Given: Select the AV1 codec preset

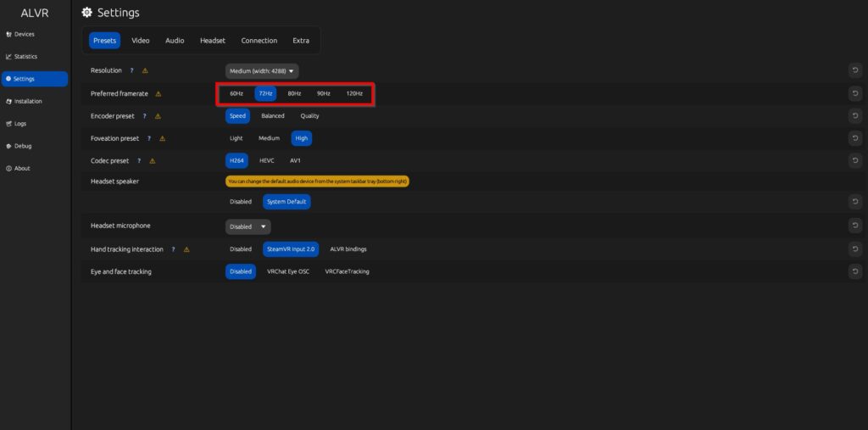Looking at the screenshot, I should pos(296,160).
